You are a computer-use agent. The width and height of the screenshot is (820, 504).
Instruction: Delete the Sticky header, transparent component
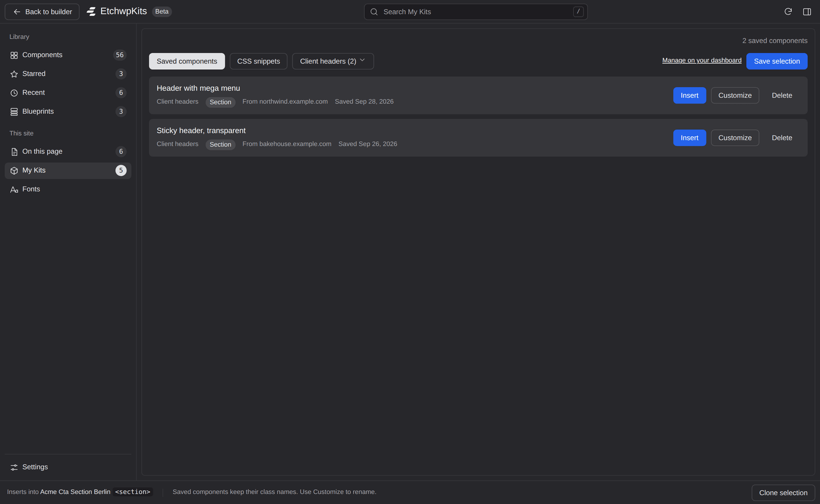(782, 138)
